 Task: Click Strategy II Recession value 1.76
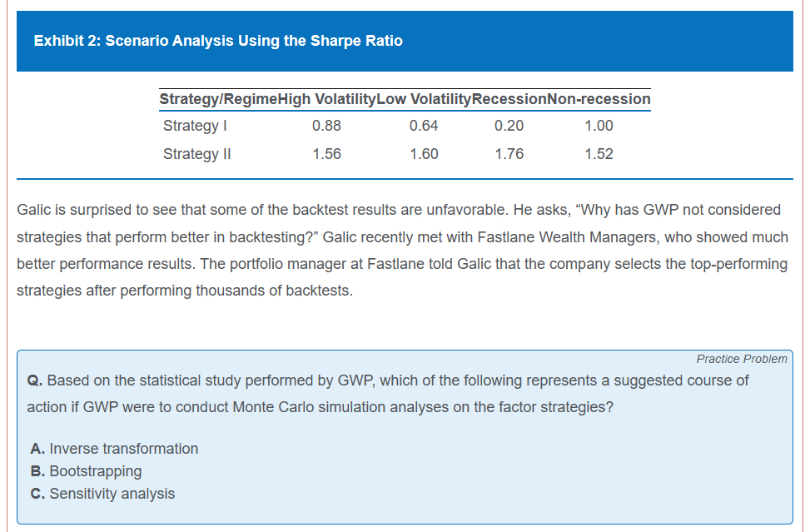click(x=509, y=154)
